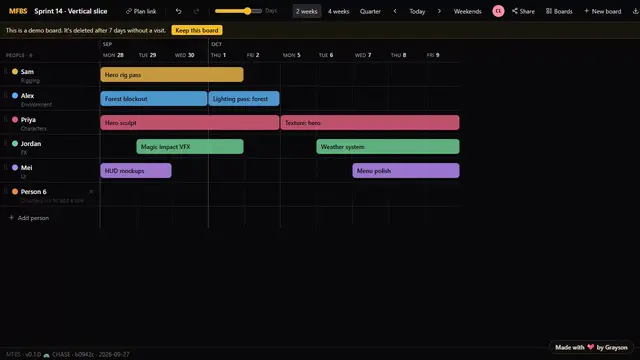
Task: Open Priya's pink color dot
Action: 15,120
